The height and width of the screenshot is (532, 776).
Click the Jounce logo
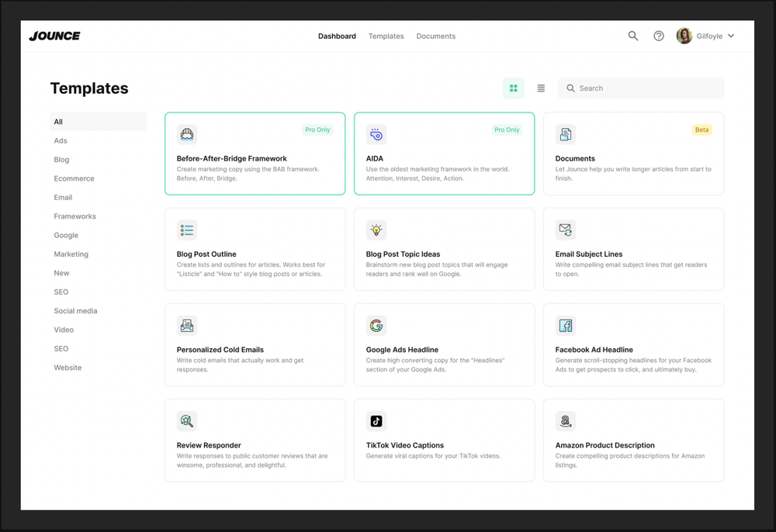click(54, 36)
